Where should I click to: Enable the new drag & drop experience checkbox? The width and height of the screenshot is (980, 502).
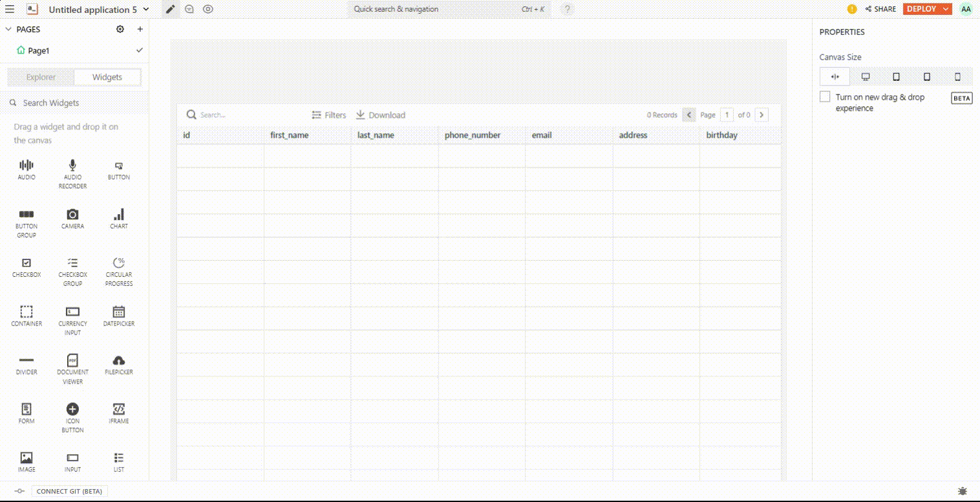[x=825, y=97]
